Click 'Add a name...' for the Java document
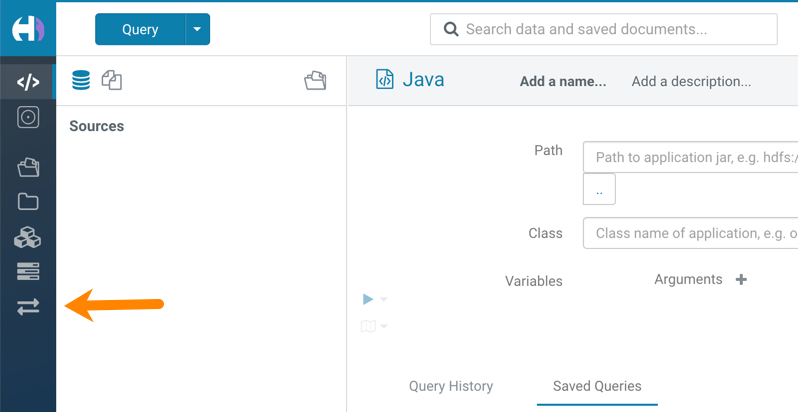This screenshot has height=412, width=798. tap(562, 81)
